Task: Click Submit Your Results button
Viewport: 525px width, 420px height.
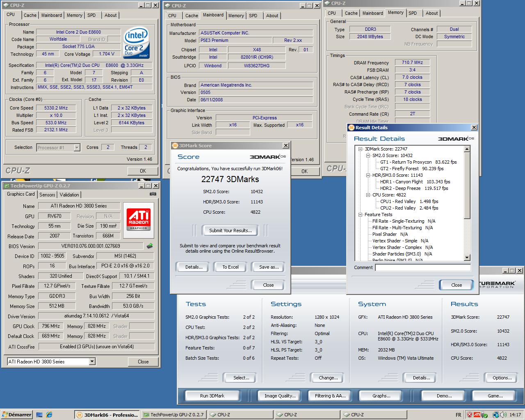Action: pos(231,231)
